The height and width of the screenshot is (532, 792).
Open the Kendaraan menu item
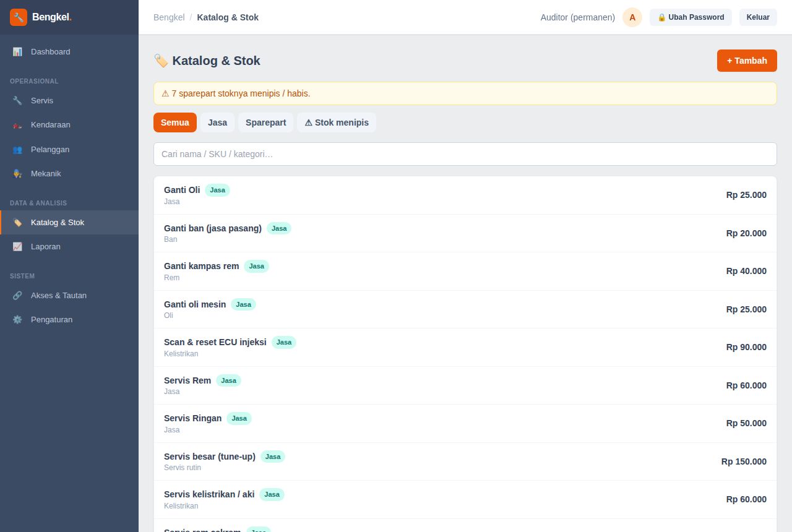[69, 125]
